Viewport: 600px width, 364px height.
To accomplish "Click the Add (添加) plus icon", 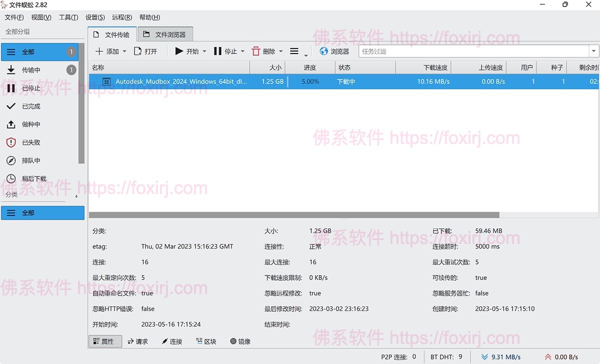I will point(99,51).
